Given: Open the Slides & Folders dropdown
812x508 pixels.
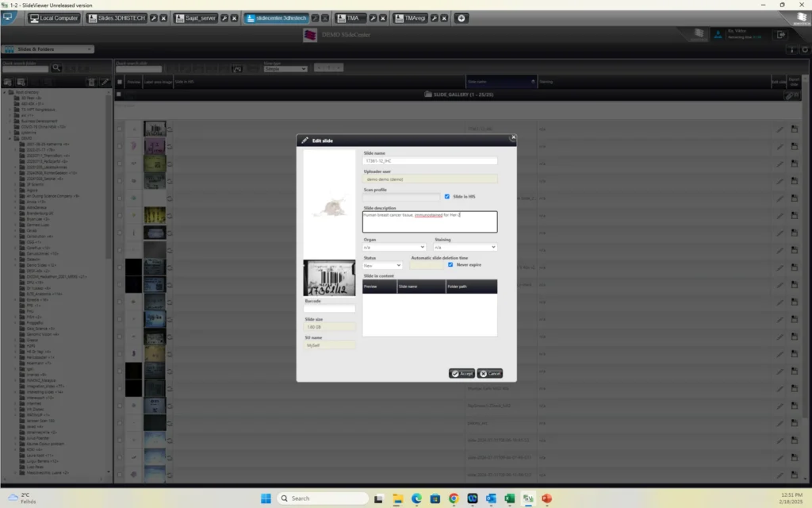Looking at the screenshot, I should pyautogui.click(x=48, y=49).
